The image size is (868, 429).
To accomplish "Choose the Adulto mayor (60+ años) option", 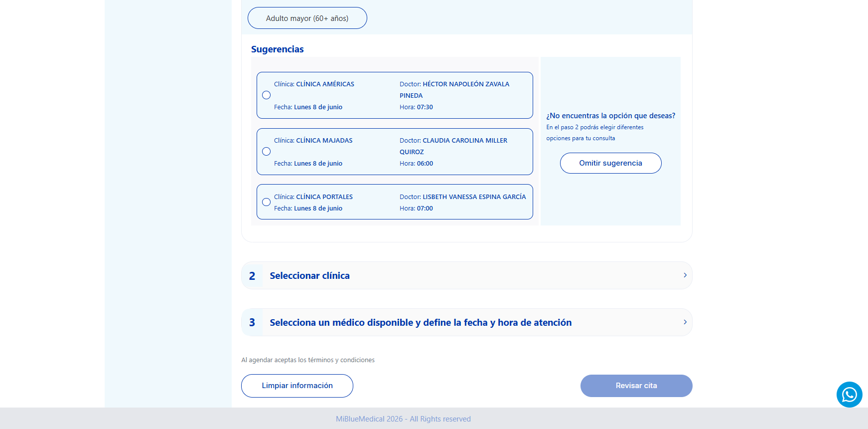I will [x=307, y=18].
